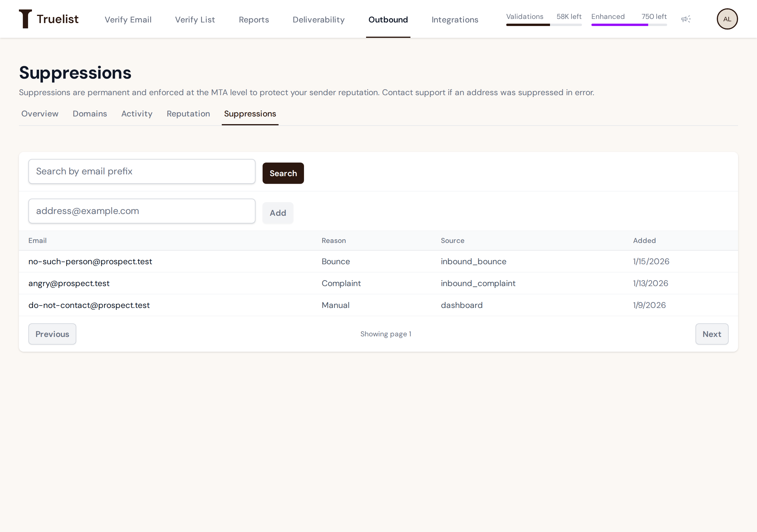The image size is (757, 532).
Task: Switch to the Domains tab
Action: [90, 114]
